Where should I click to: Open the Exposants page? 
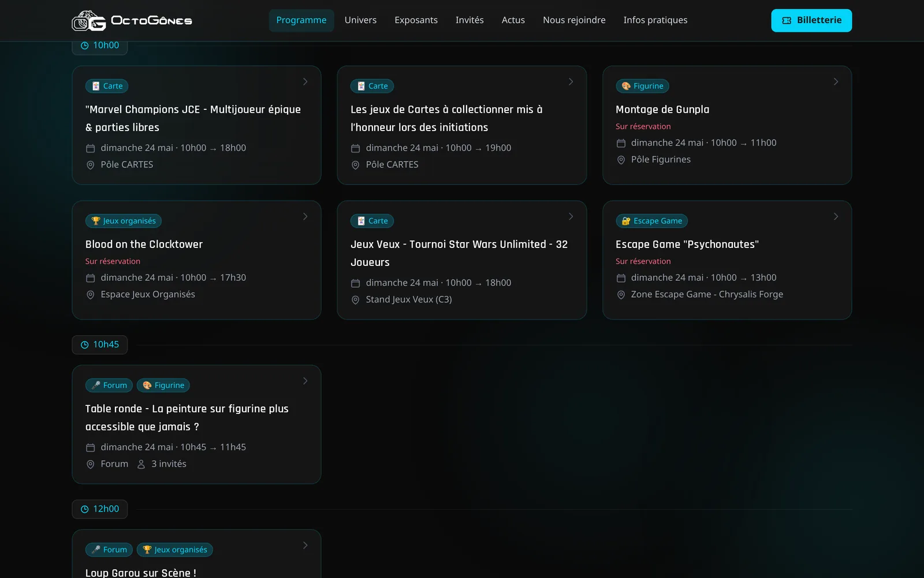pos(416,20)
